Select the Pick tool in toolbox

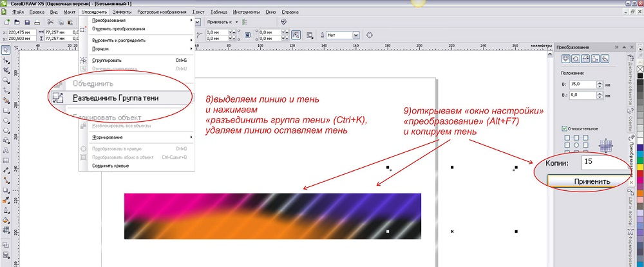click(x=6, y=50)
